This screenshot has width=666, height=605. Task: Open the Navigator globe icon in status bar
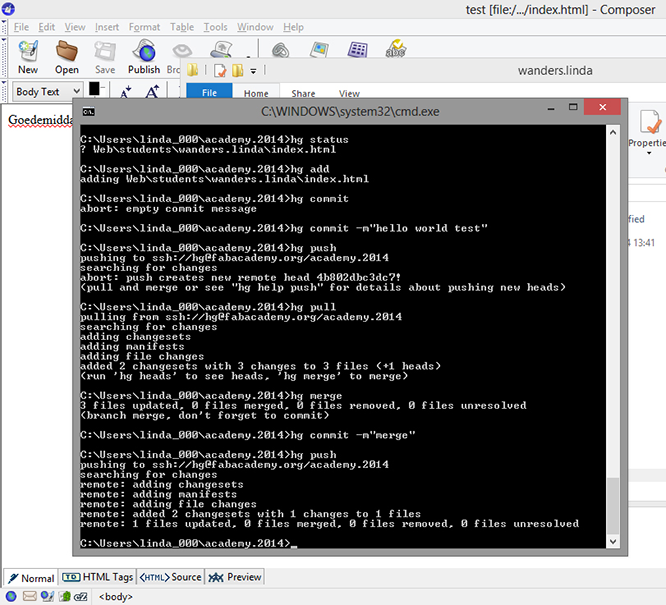pos(11,596)
